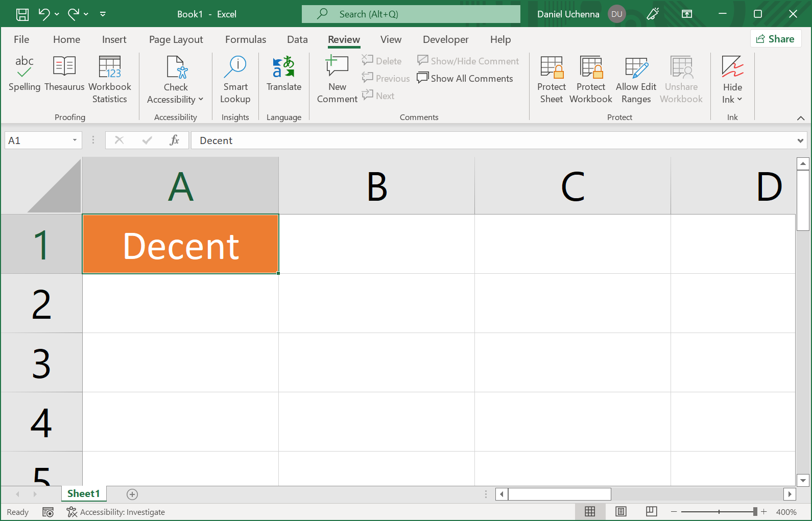Open Workbook Statistics

tap(110, 79)
